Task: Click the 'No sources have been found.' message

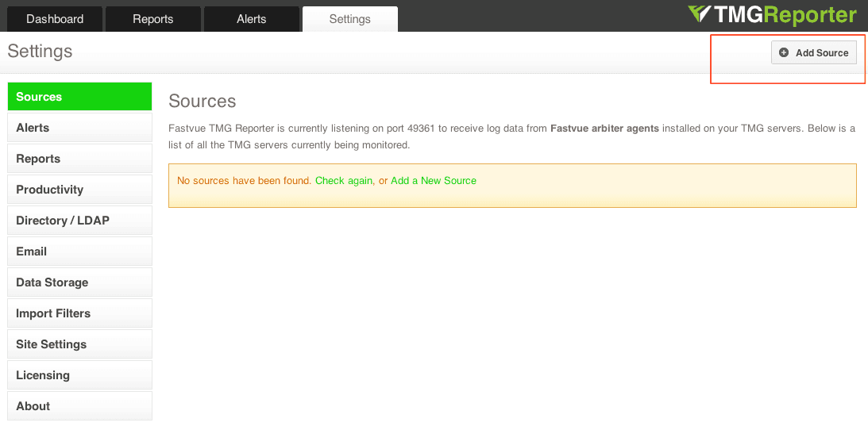Action: [245, 181]
